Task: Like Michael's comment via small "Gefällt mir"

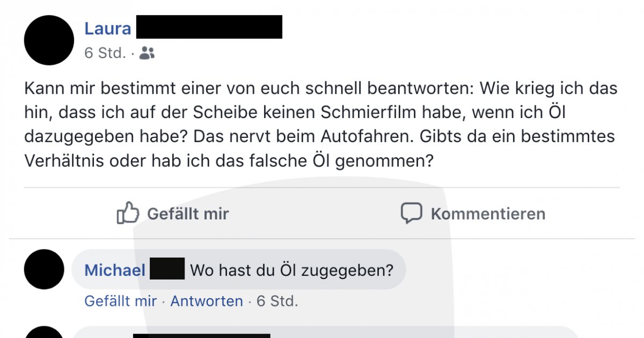Action: (121, 301)
